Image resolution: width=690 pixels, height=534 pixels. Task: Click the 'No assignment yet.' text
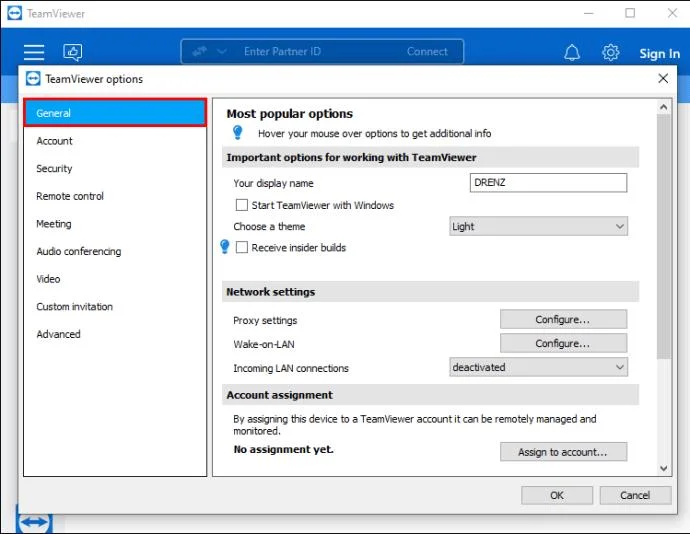[x=283, y=449]
